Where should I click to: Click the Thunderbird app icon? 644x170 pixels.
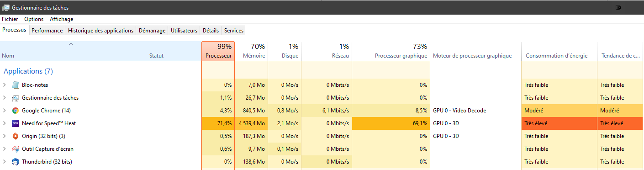(x=16, y=162)
